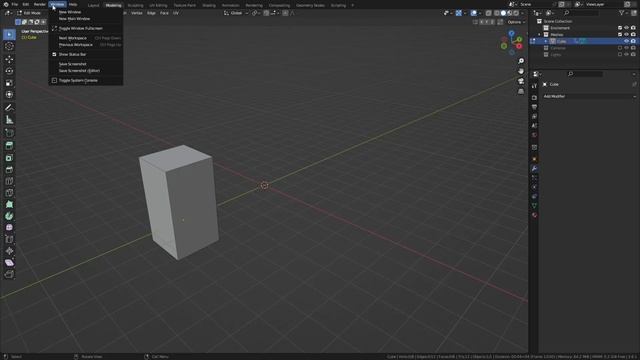Collapse the Meshes collection expander
The height and width of the screenshot is (360, 640).
click(x=540, y=35)
